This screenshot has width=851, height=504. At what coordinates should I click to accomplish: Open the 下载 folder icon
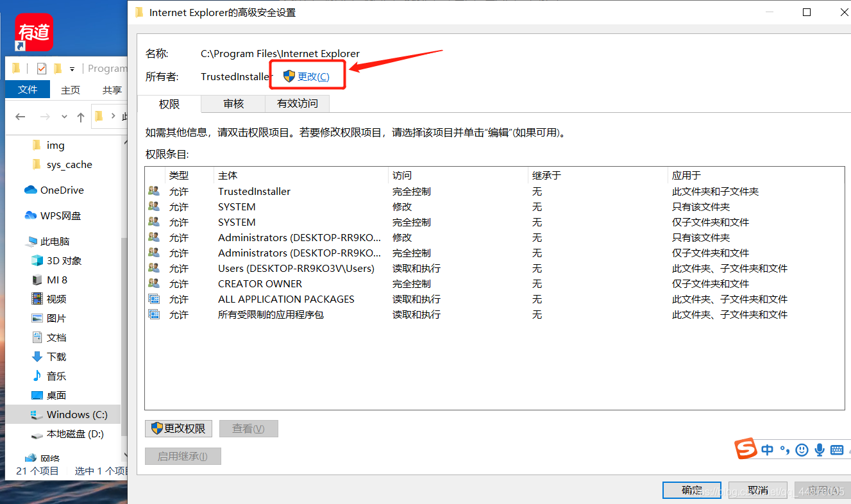37,357
